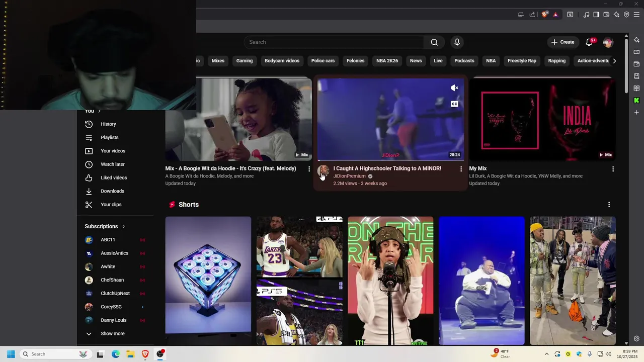Open File Explorer from the taskbar

130,354
